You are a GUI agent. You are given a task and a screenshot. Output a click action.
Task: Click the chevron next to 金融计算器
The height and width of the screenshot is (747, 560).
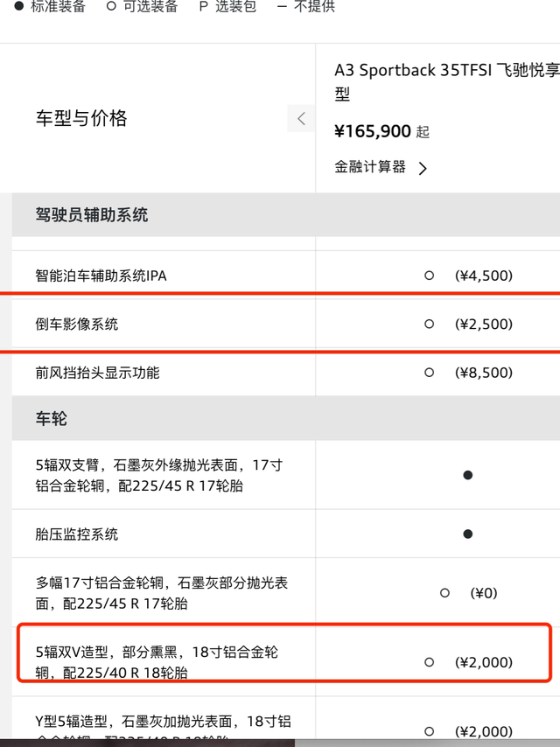(x=423, y=169)
